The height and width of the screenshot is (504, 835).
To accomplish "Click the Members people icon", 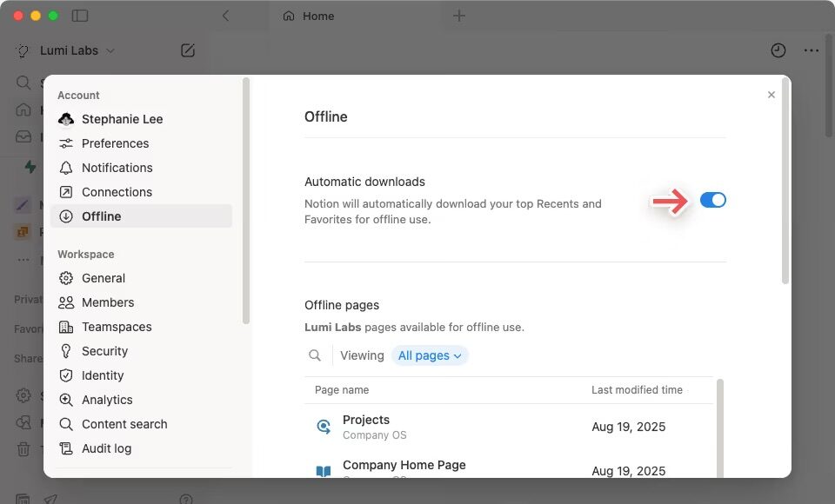I will [66, 302].
